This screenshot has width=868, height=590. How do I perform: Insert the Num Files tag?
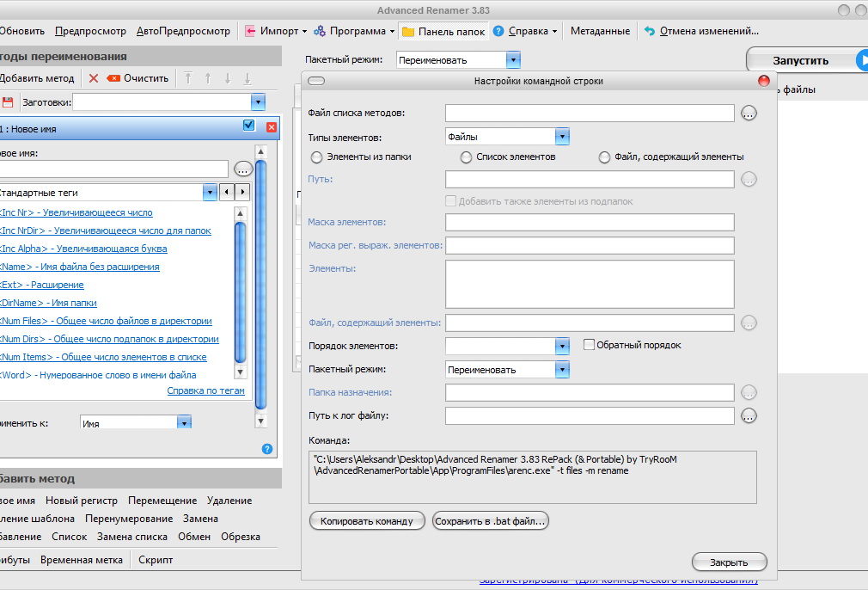[x=106, y=322]
